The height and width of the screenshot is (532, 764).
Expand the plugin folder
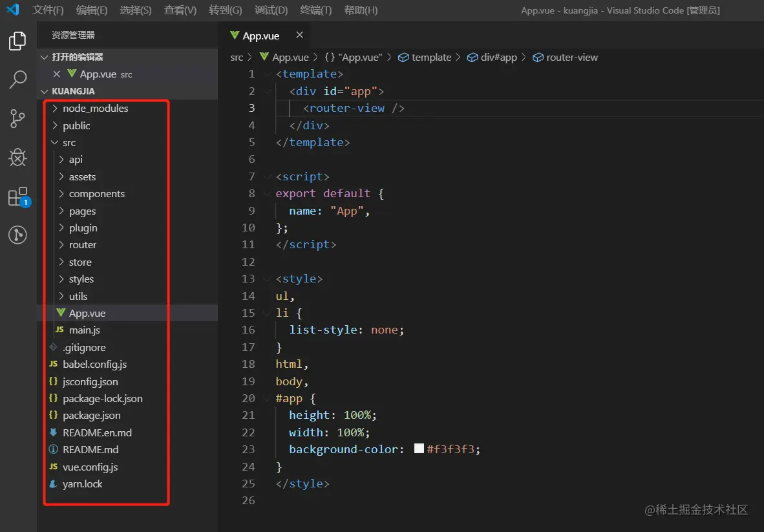[x=61, y=228]
